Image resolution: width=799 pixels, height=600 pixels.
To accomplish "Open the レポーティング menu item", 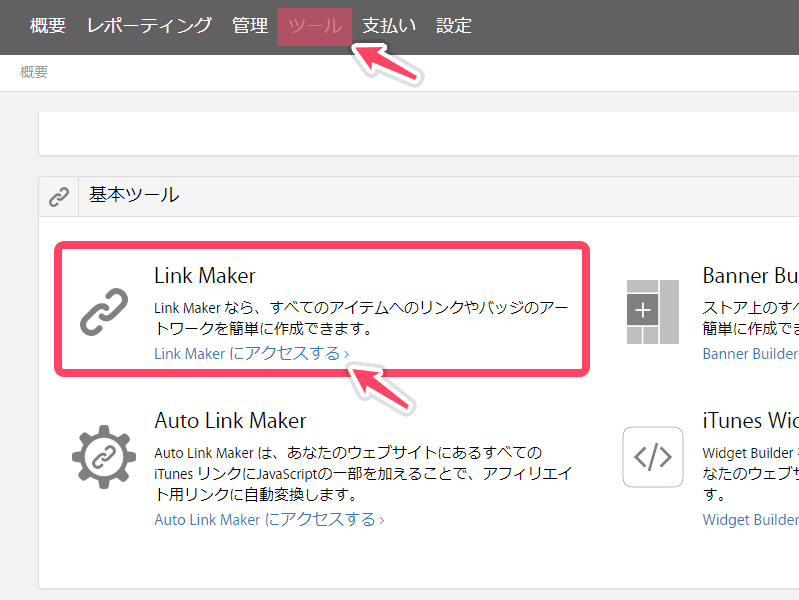I will 149,25.
